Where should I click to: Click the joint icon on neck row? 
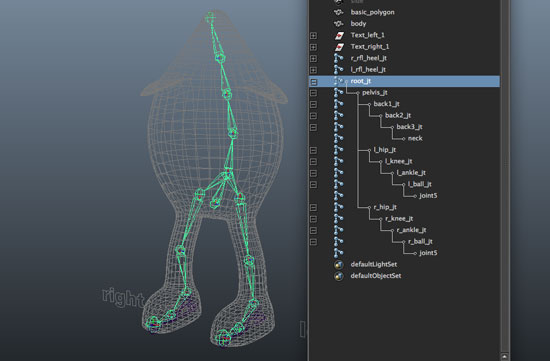coord(338,139)
